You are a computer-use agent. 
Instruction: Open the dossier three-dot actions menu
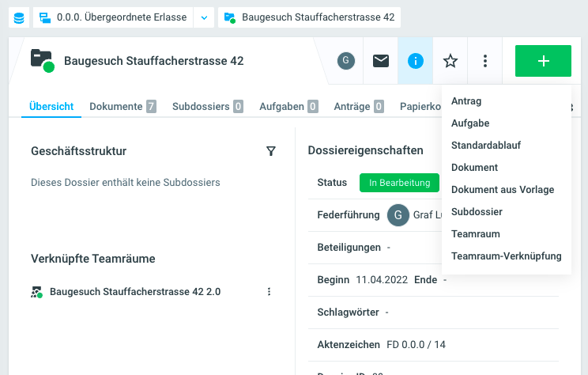pos(485,61)
